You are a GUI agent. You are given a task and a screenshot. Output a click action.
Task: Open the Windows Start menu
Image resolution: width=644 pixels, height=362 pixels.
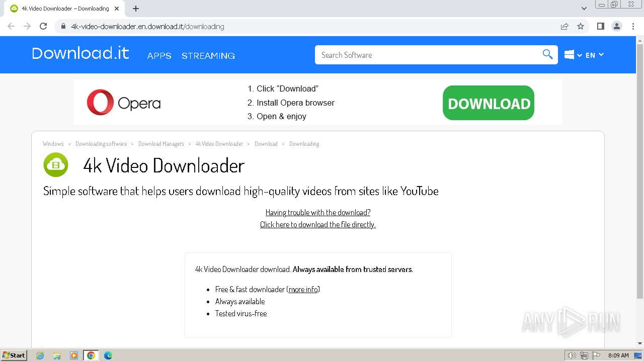click(x=14, y=355)
